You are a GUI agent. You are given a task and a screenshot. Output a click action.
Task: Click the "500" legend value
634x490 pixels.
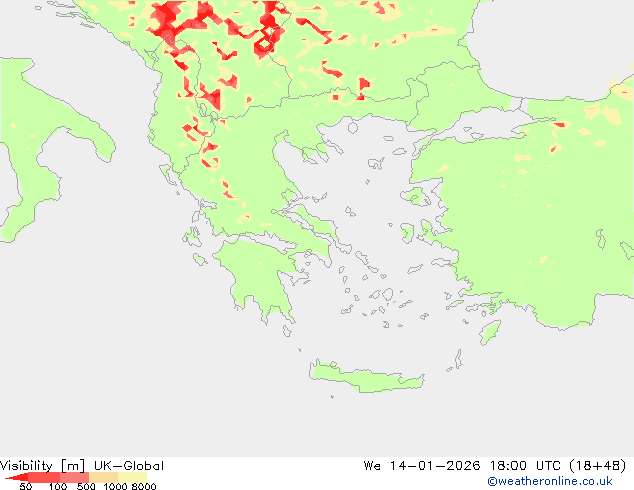(86, 486)
